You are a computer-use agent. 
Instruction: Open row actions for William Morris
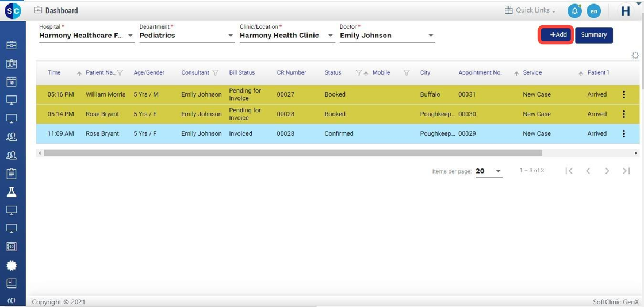pyautogui.click(x=624, y=95)
